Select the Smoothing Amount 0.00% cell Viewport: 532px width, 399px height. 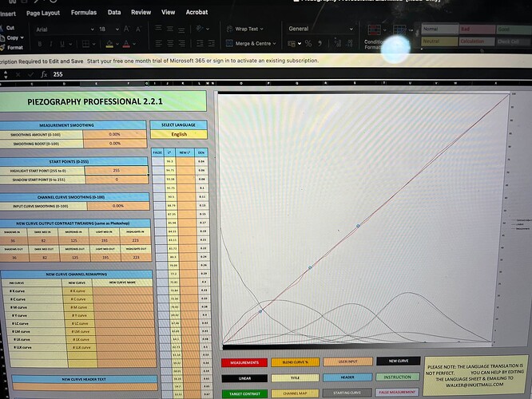pyautogui.click(x=114, y=134)
